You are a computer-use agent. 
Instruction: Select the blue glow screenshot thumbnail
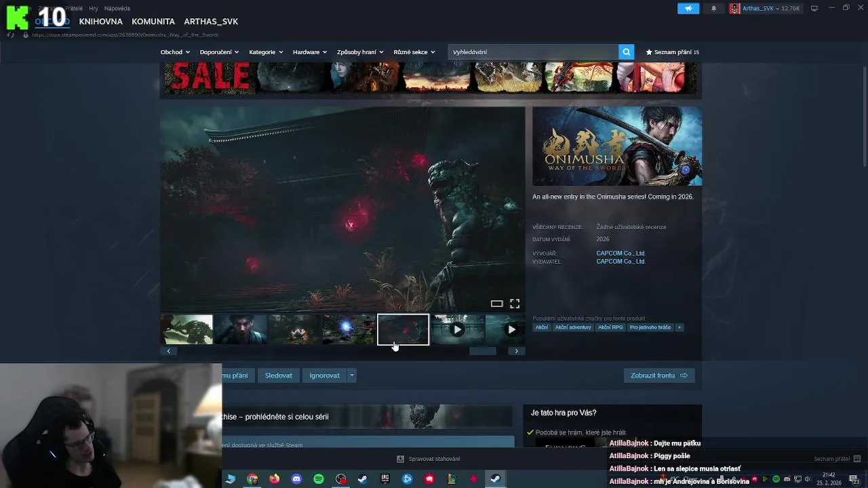[349, 330]
